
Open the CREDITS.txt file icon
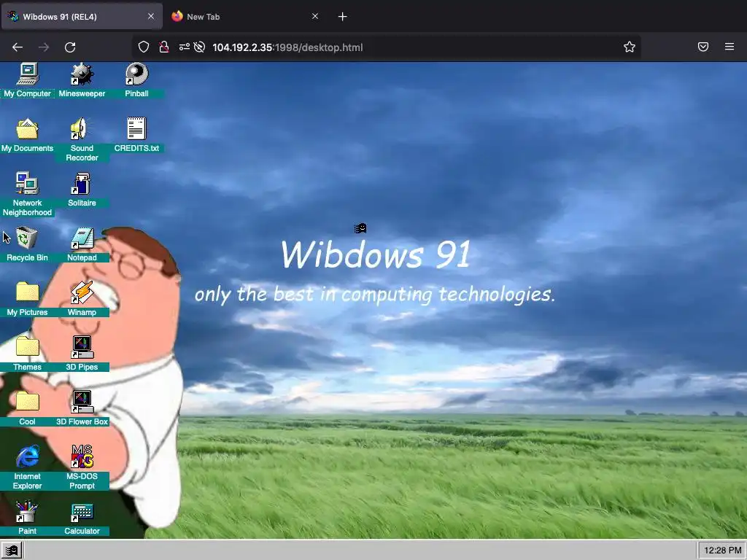point(136,135)
